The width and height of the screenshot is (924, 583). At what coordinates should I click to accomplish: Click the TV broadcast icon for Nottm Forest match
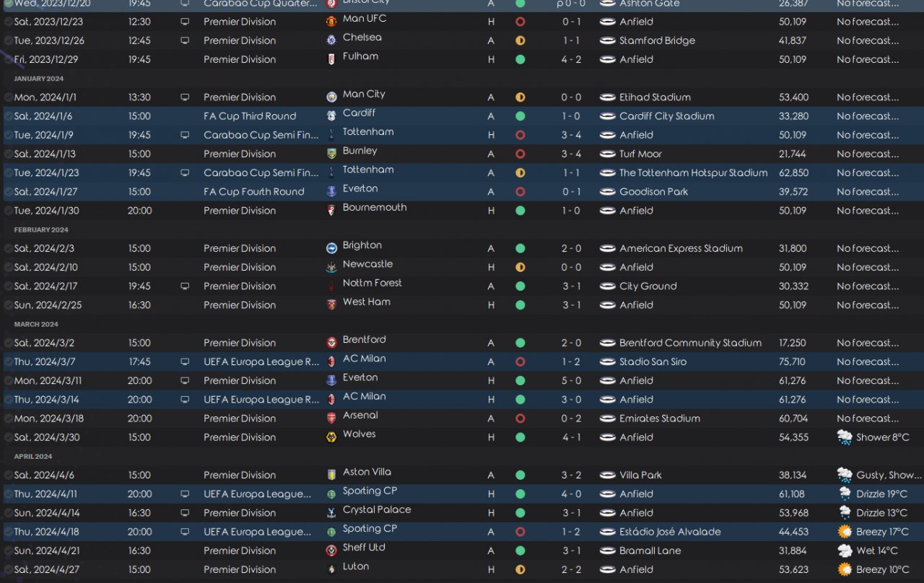point(185,286)
